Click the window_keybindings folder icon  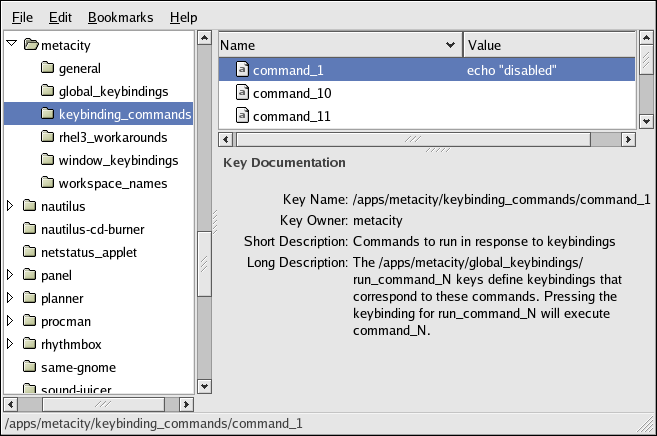coord(48,160)
